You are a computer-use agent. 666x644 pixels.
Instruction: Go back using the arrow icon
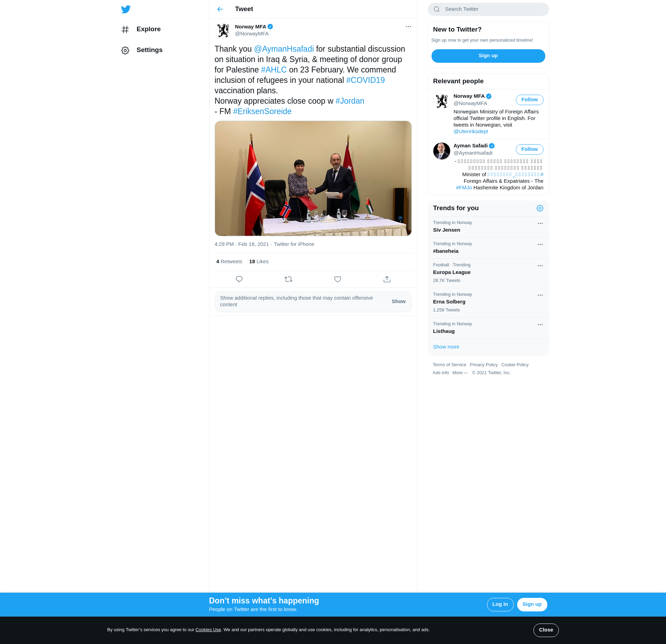220,9
